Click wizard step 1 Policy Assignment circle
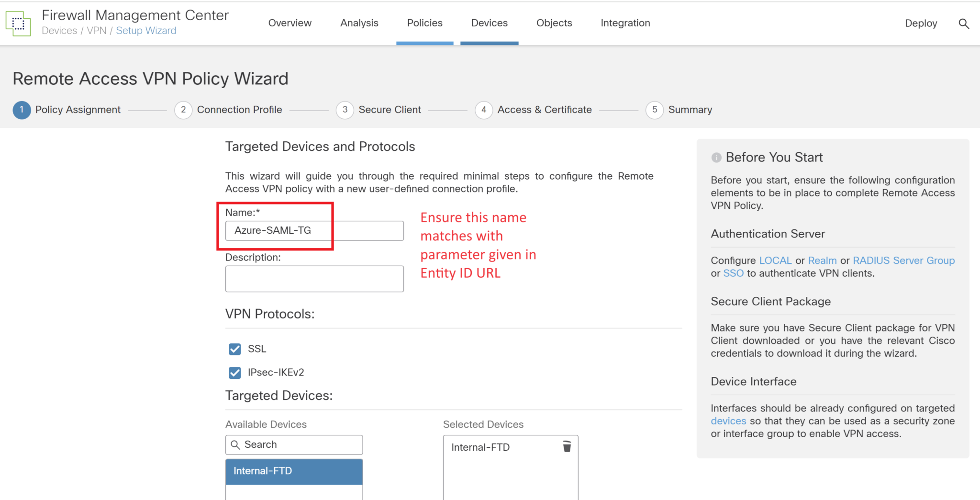The image size is (980, 500). 21,110
